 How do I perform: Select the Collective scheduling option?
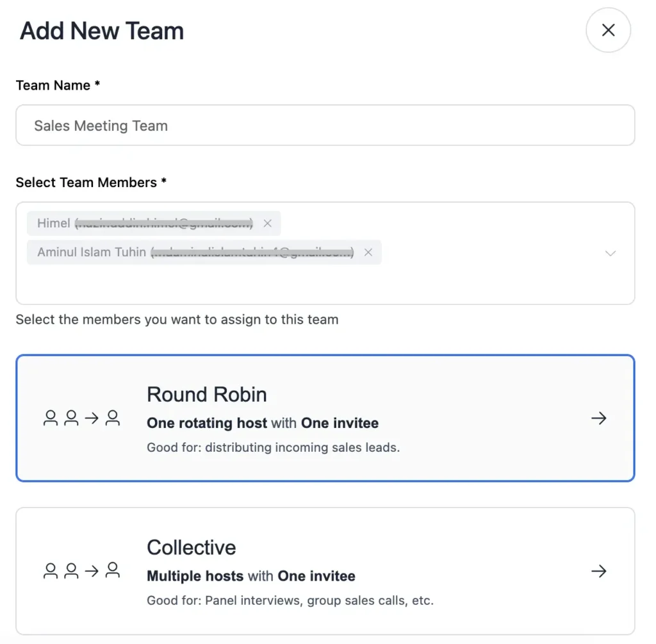click(x=326, y=570)
